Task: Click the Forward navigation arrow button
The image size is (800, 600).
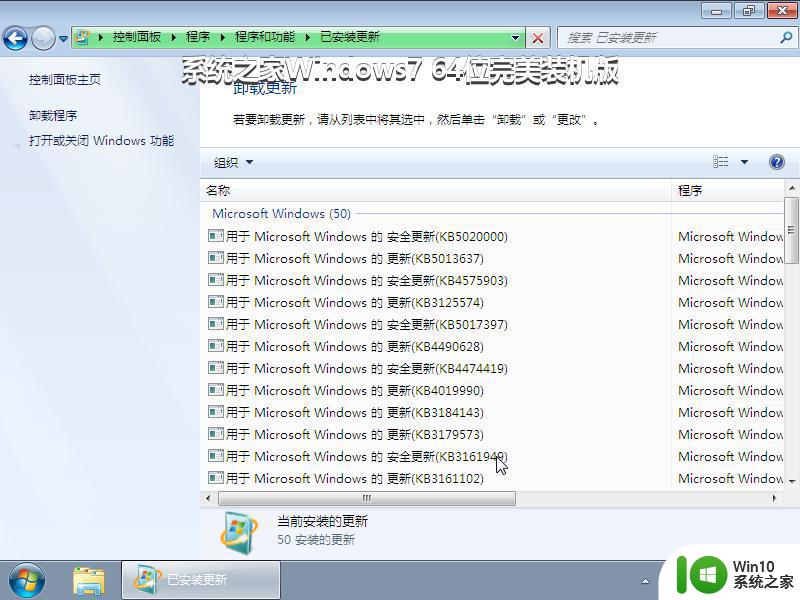Action: (x=43, y=38)
